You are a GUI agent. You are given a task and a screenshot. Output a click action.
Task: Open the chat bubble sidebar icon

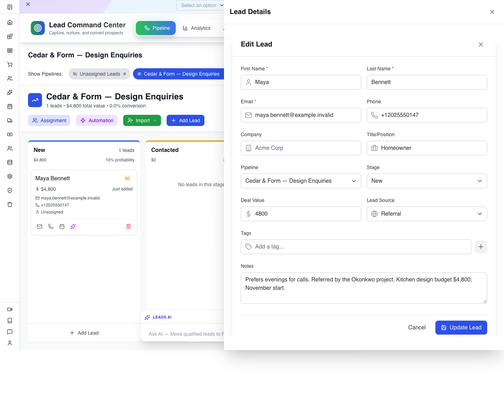click(10, 332)
